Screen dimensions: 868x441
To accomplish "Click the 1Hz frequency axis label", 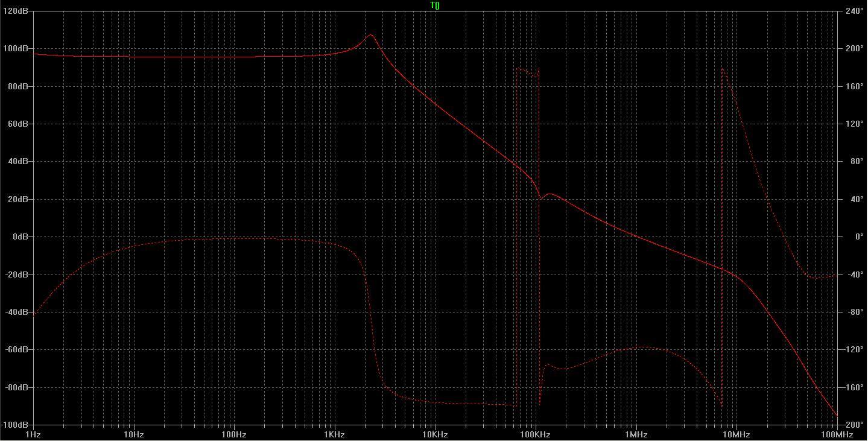I will (x=33, y=434).
